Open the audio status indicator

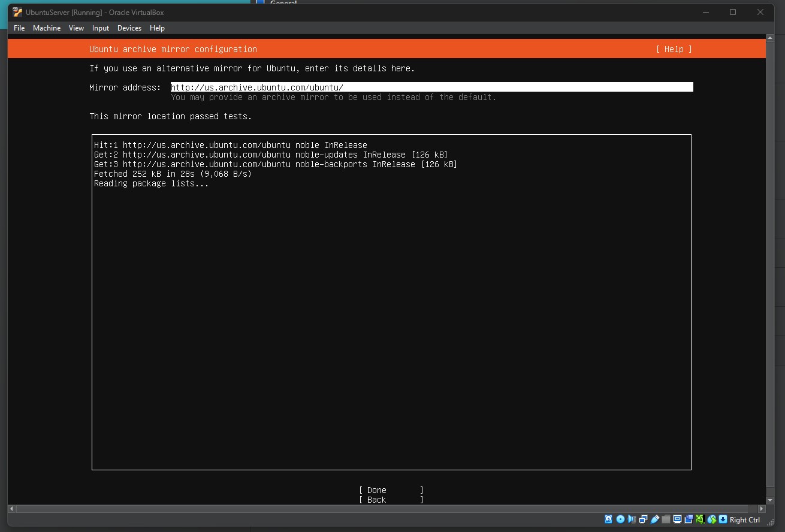[632, 519]
